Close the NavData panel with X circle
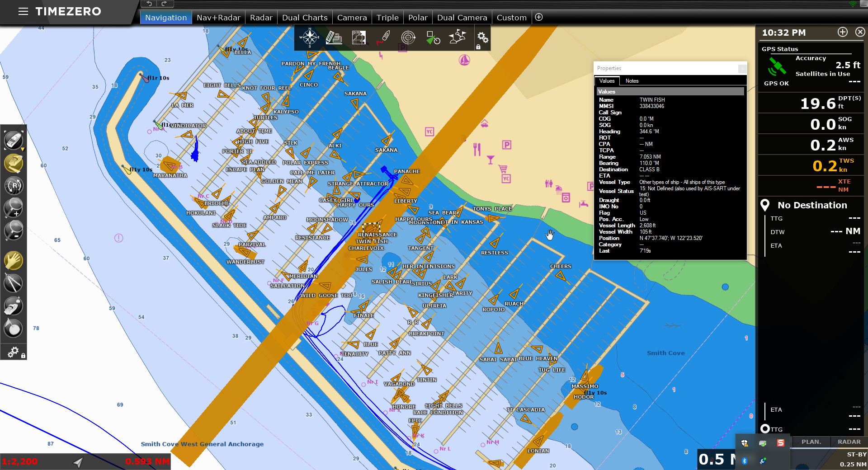Image resolution: width=868 pixels, height=470 pixels. pyautogui.click(x=860, y=32)
